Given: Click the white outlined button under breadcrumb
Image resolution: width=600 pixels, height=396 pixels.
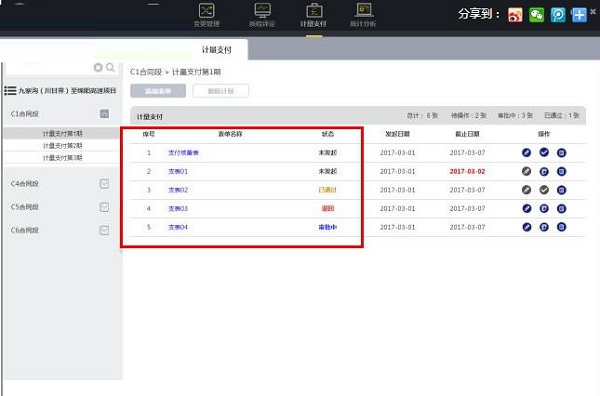Looking at the screenshot, I should point(221,91).
